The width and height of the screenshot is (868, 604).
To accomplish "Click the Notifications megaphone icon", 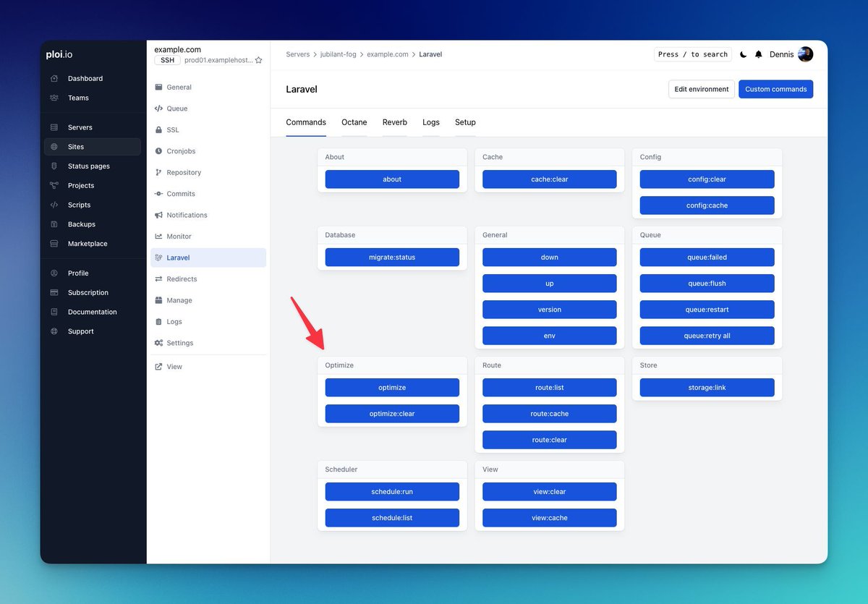I will [159, 216].
